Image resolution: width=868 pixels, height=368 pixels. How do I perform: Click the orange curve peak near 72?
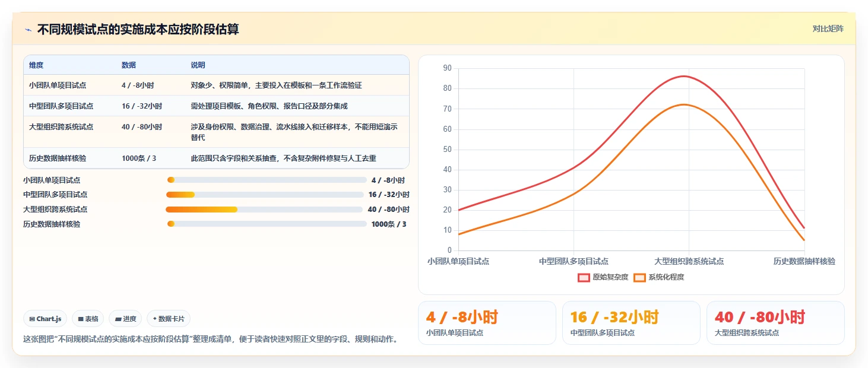(x=685, y=104)
